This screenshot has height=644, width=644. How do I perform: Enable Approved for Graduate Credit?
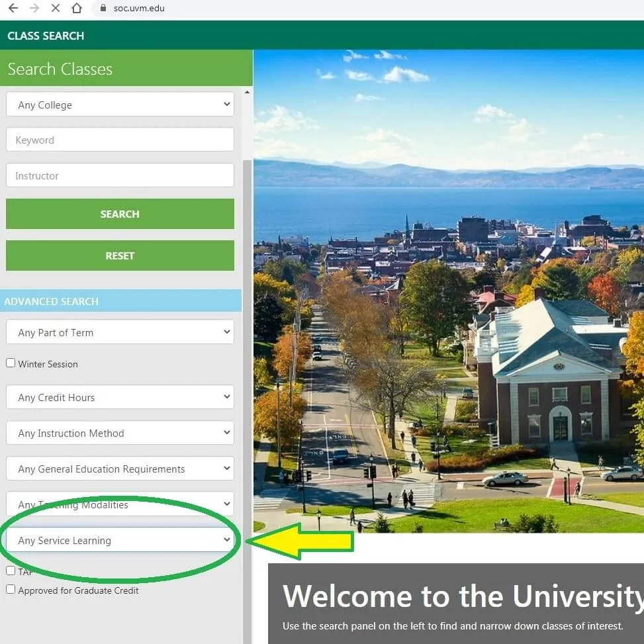(x=11, y=588)
